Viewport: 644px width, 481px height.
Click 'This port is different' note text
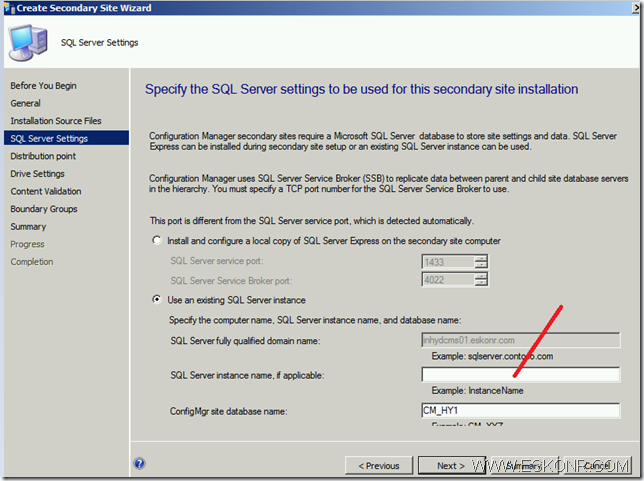[x=312, y=221]
